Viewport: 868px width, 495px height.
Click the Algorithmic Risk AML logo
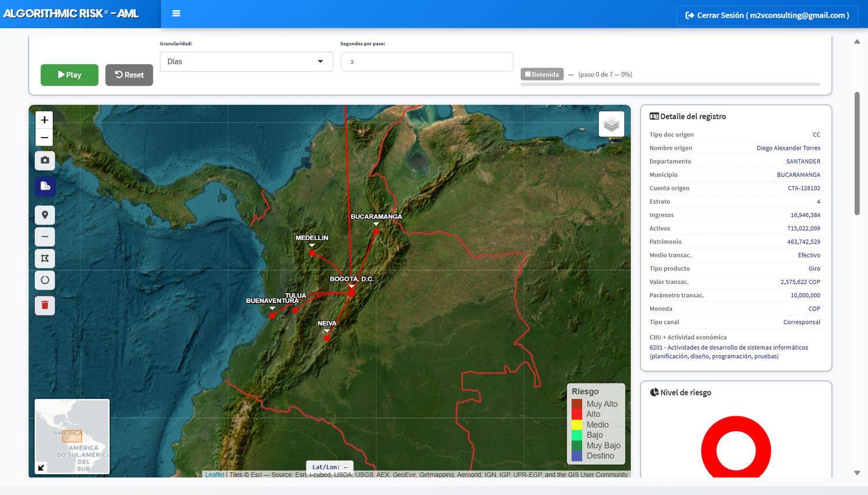pyautogui.click(x=71, y=13)
